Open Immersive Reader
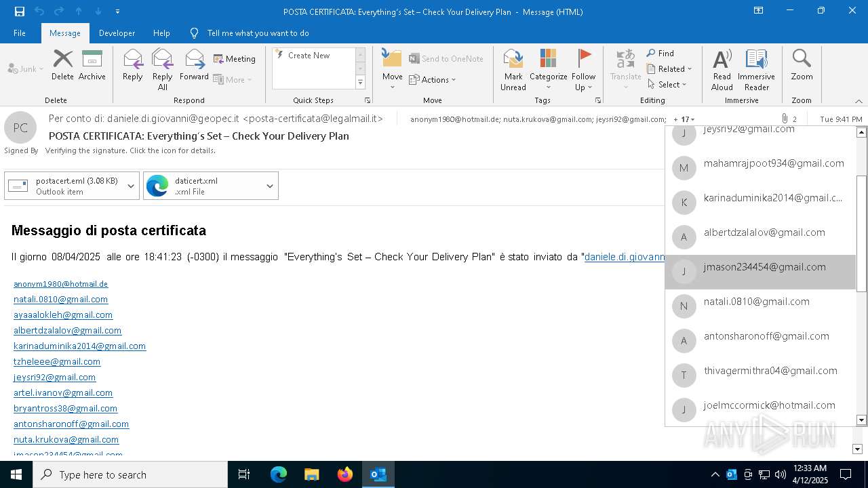The height and width of the screenshot is (488, 868). click(756, 70)
